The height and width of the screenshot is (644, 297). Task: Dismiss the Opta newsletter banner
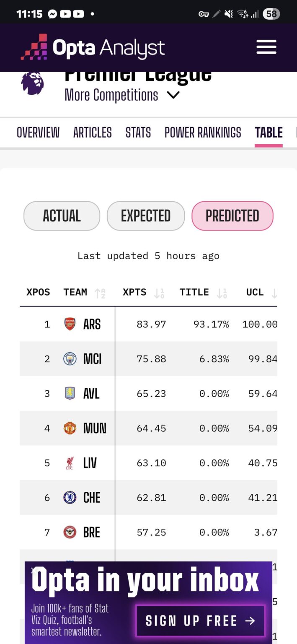[x=34, y=571]
